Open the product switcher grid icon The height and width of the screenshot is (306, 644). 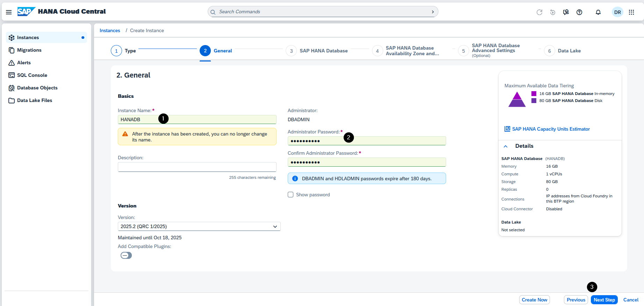click(631, 12)
